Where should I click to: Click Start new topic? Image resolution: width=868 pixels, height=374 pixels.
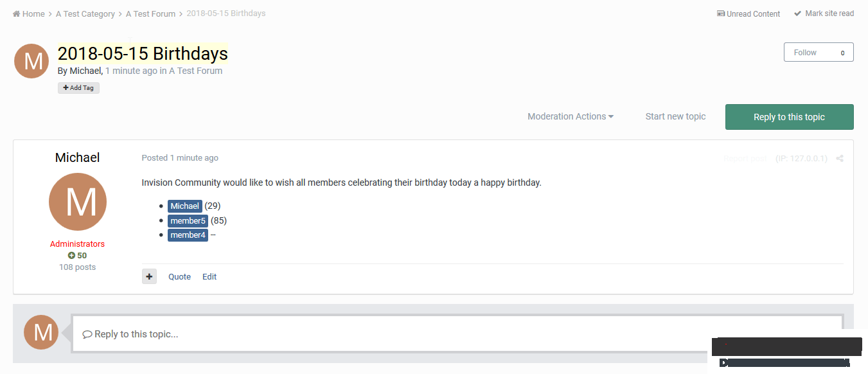coord(675,116)
